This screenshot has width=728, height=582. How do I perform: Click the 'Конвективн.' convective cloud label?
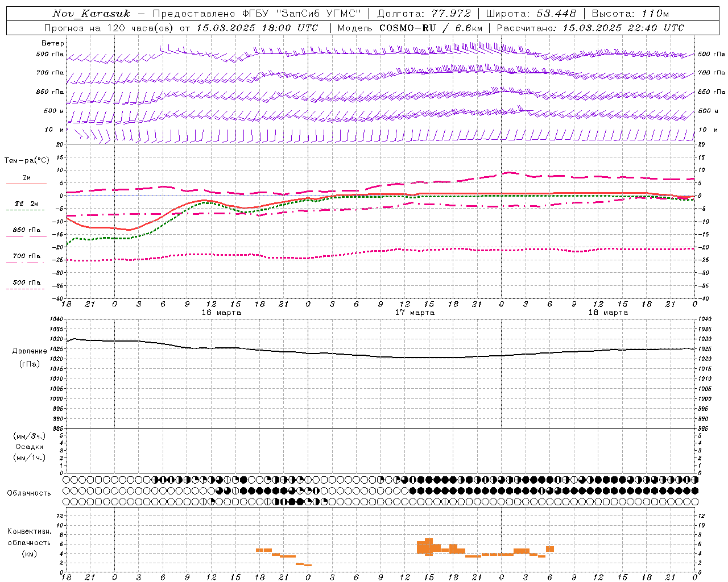point(30,531)
